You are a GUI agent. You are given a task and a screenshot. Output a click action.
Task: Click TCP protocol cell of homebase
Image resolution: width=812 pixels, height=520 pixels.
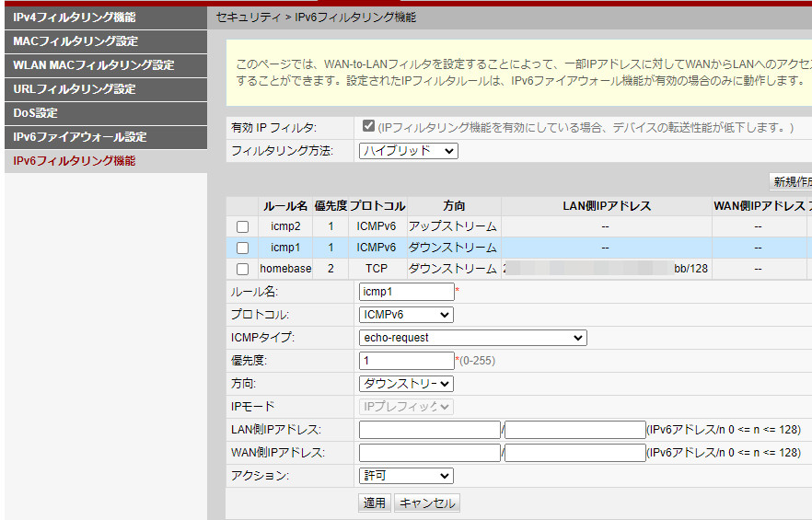point(377,269)
